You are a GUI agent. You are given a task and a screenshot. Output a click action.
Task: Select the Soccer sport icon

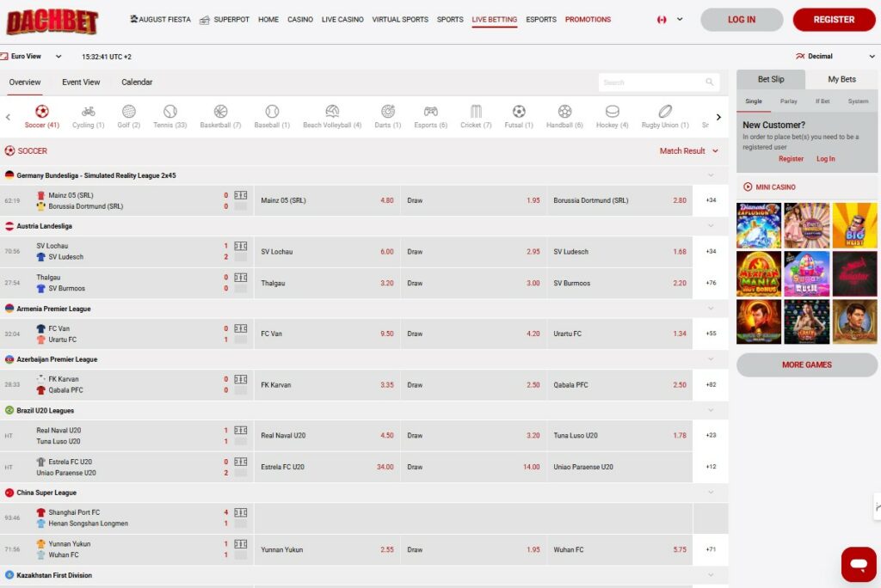[x=41, y=116]
